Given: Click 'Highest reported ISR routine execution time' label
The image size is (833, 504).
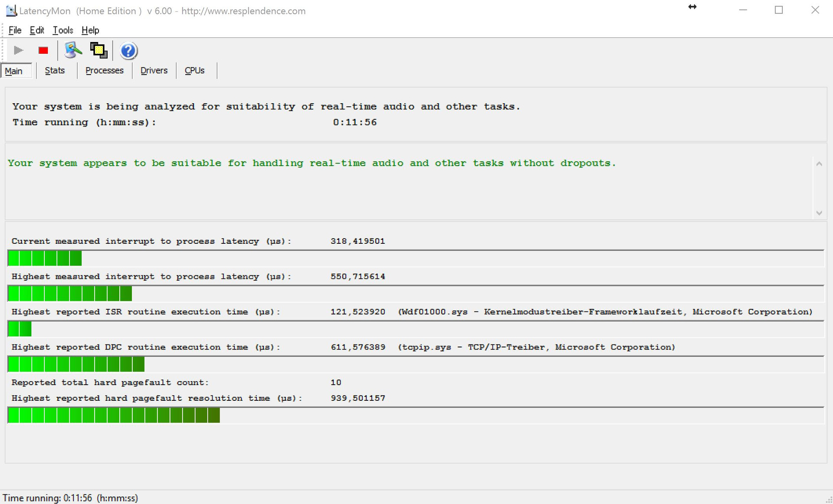Looking at the screenshot, I should [145, 312].
